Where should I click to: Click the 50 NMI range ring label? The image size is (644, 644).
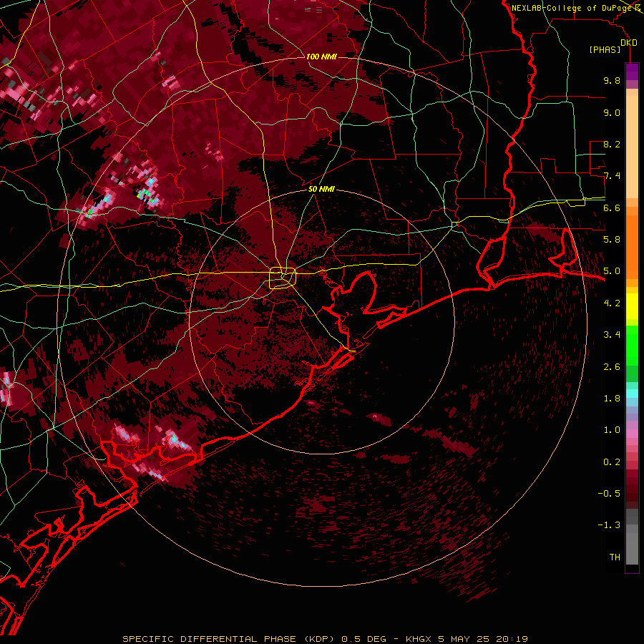click(x=321, y=189)
